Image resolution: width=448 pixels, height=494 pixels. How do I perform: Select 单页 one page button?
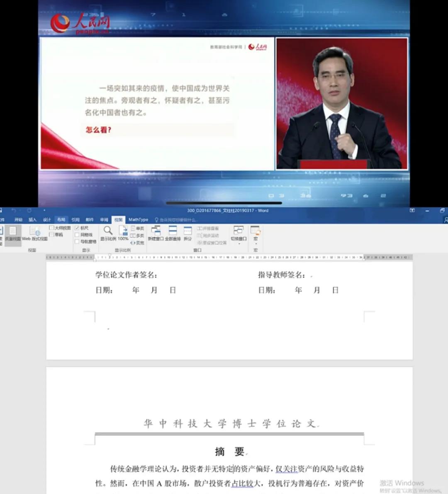pyautogui.click(x=137, y=229)
